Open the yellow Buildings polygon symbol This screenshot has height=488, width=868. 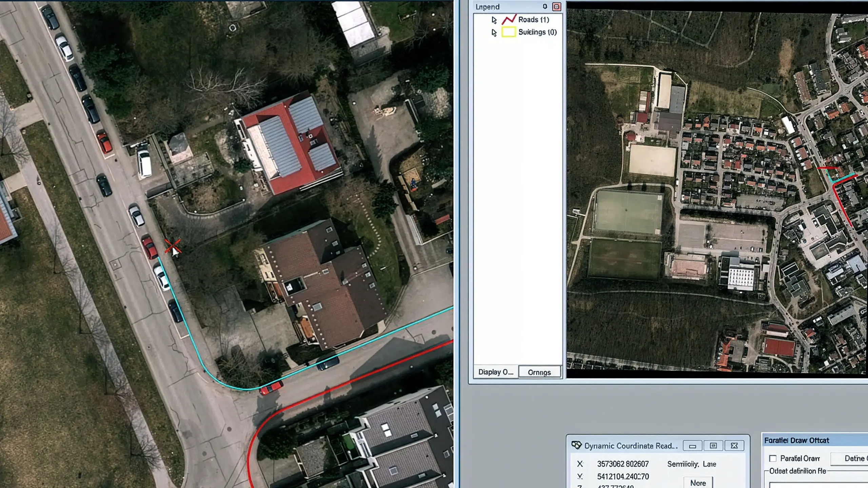[x=509, y=32]
